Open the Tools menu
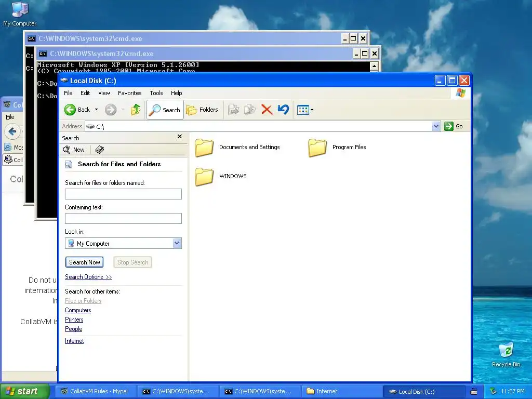This screenshot has width=532, height=399. click(156, 93)
